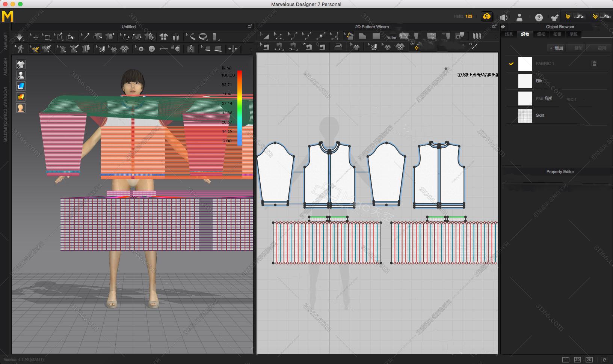The image size is (613, 364).
Task: Switch to the 织物 fabric tab
Action: click(525, 34)
